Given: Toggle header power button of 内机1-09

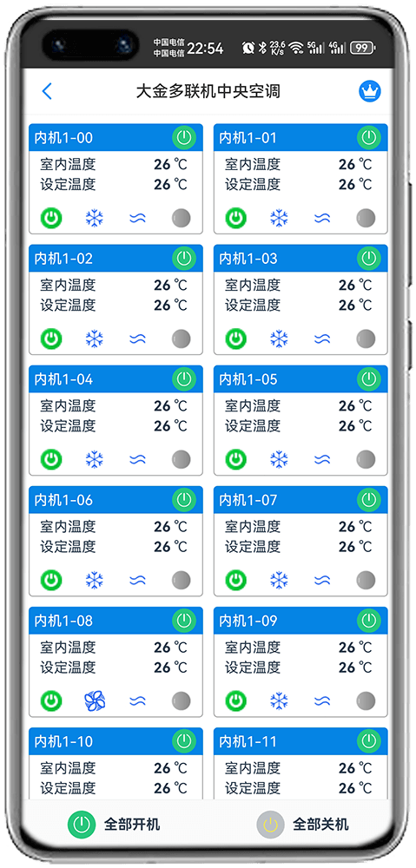Looking at the screenshot, I should click(368, 620).
